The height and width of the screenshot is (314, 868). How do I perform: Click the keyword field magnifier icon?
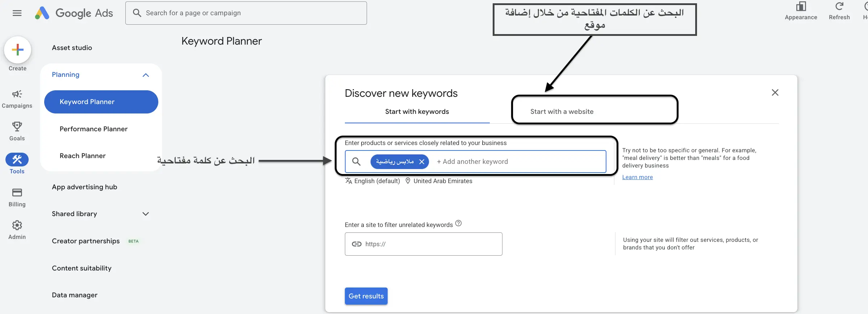tap(356, 162)
